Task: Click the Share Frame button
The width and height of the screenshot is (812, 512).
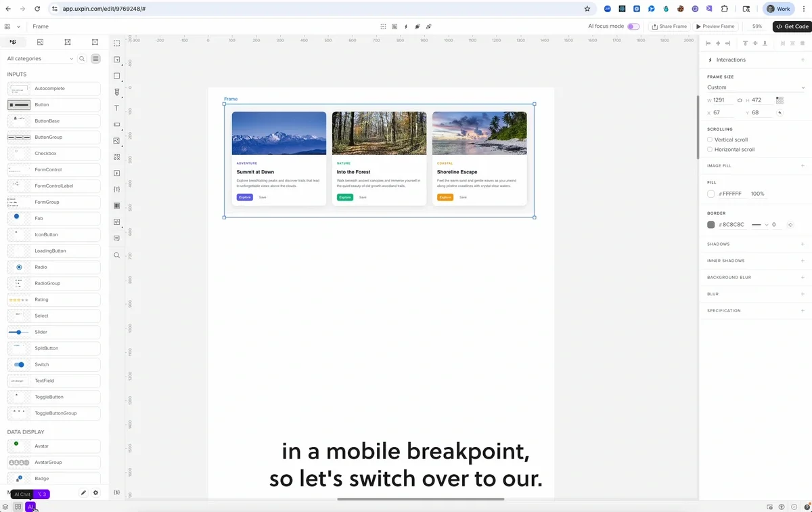Action: (x=669, y=26)
